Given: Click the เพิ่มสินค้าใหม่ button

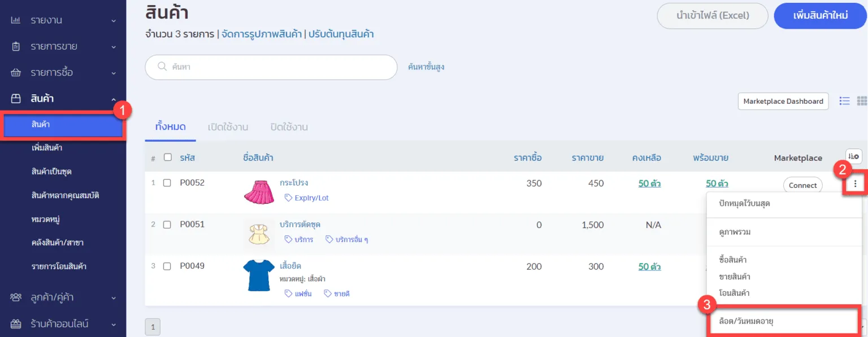Looking at the screenshot, I should click(x=820, y=16).
